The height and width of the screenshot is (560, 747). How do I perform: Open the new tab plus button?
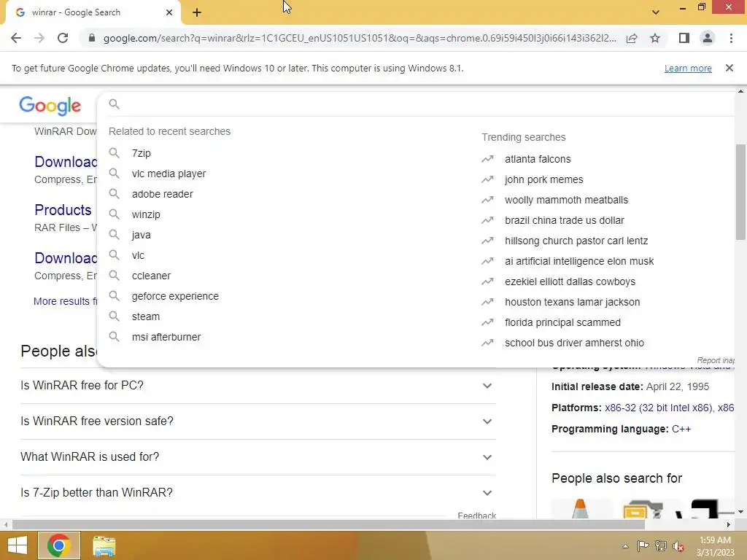(x=197, y=13)
